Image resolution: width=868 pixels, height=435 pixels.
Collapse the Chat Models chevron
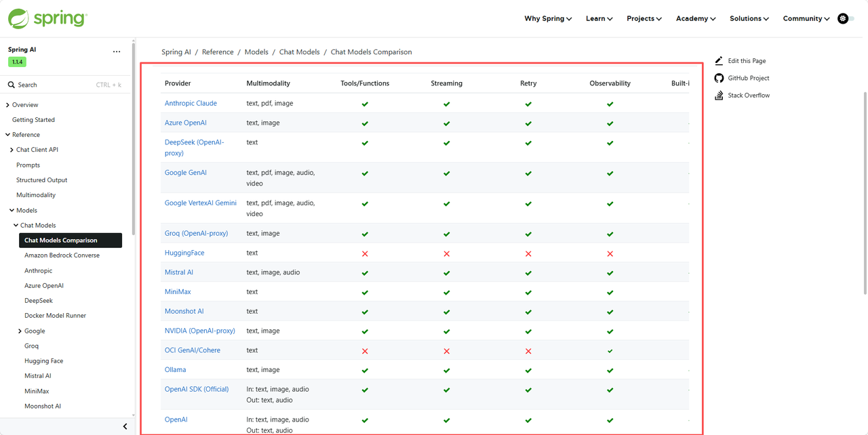(16, 225)
